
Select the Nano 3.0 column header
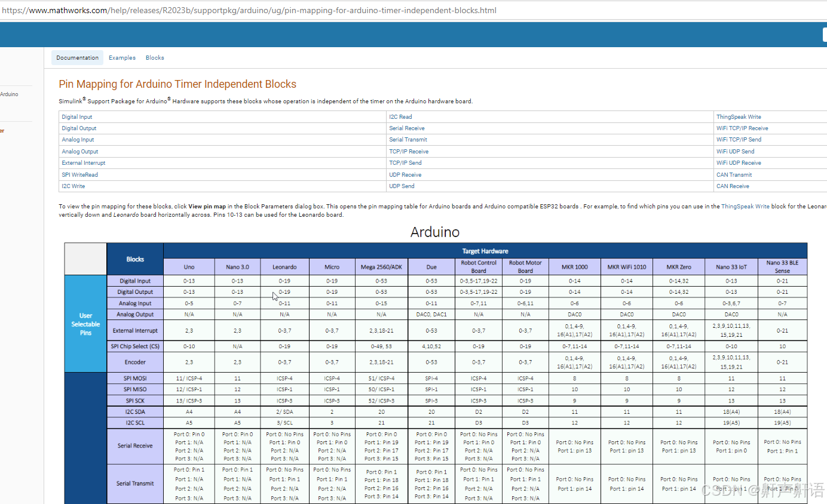pyautogui.click(x=237, y=267)
